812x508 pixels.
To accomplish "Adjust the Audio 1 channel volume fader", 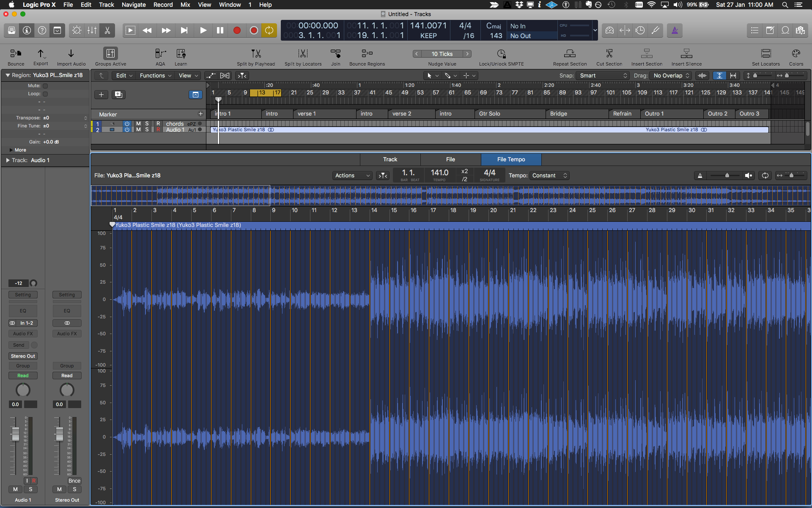I will click(x=16, y=433).
